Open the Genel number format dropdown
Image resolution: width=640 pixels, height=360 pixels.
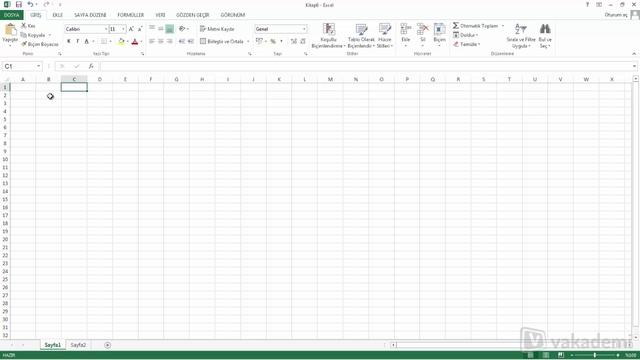(x=304, y=29)
